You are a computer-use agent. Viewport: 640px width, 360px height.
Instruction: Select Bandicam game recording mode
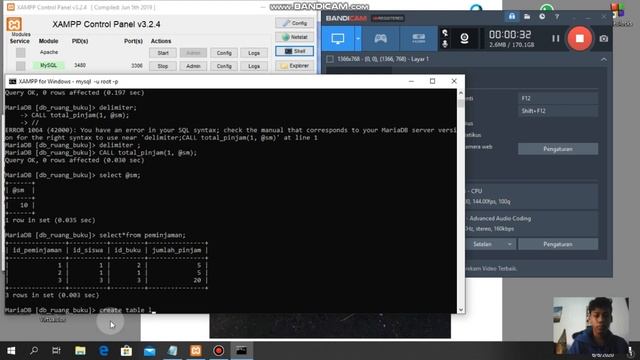[x=380, y=39]
